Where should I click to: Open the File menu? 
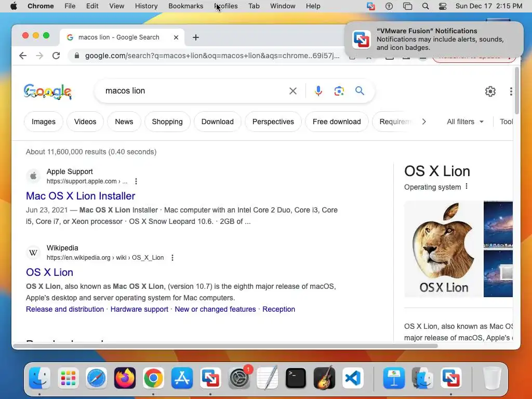click(x=70, y=6)
